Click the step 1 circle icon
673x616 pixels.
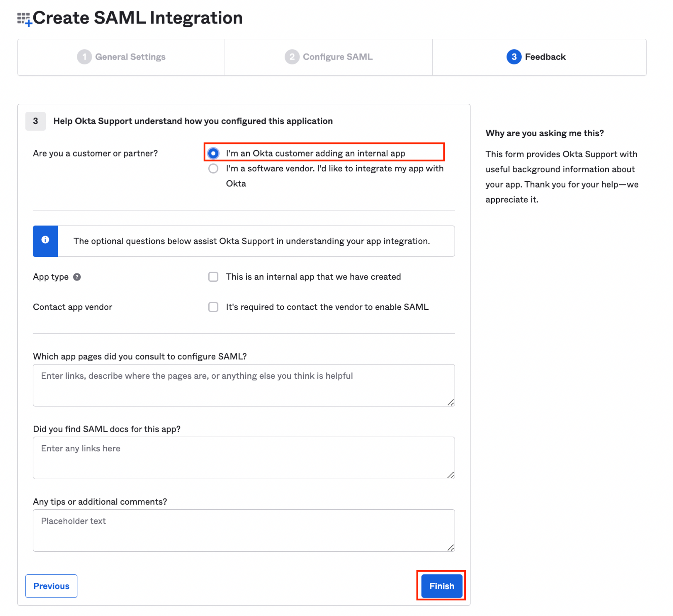pos(84,57)
